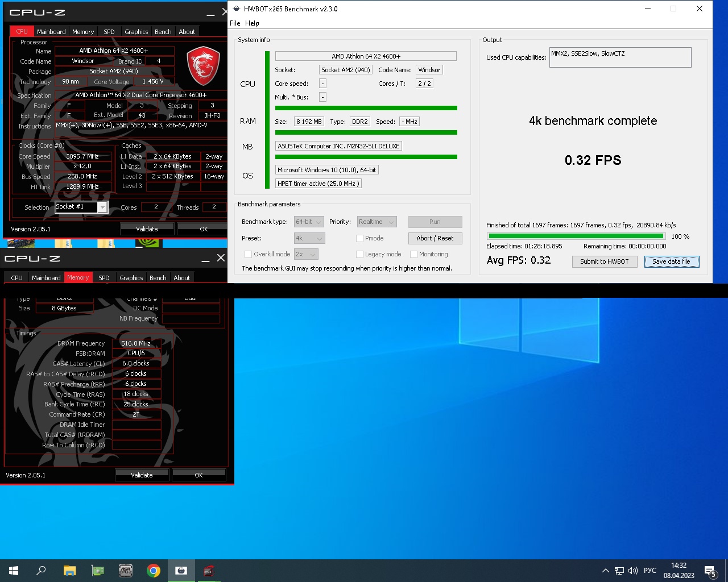Click the greyed Run button

click(435, 222)
